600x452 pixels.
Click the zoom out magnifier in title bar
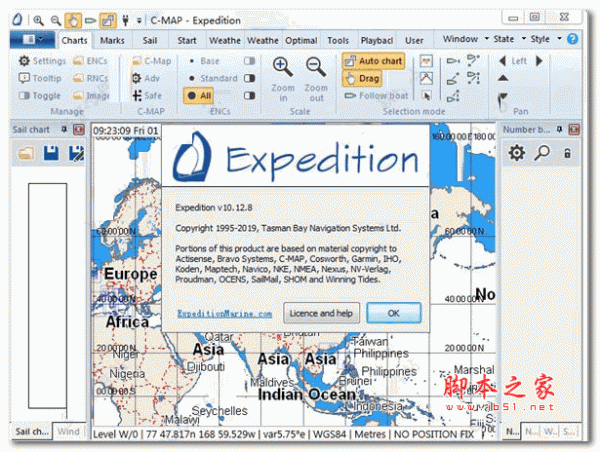point(56,20)
